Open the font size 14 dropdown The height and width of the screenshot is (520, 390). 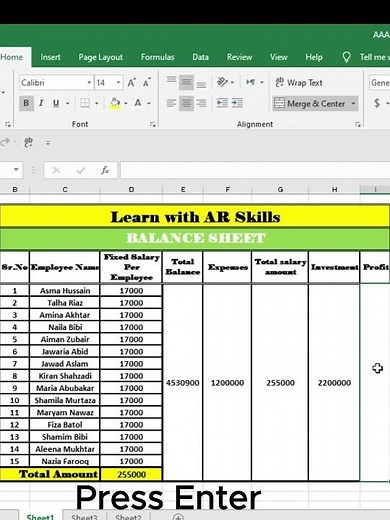pos(118,82)
